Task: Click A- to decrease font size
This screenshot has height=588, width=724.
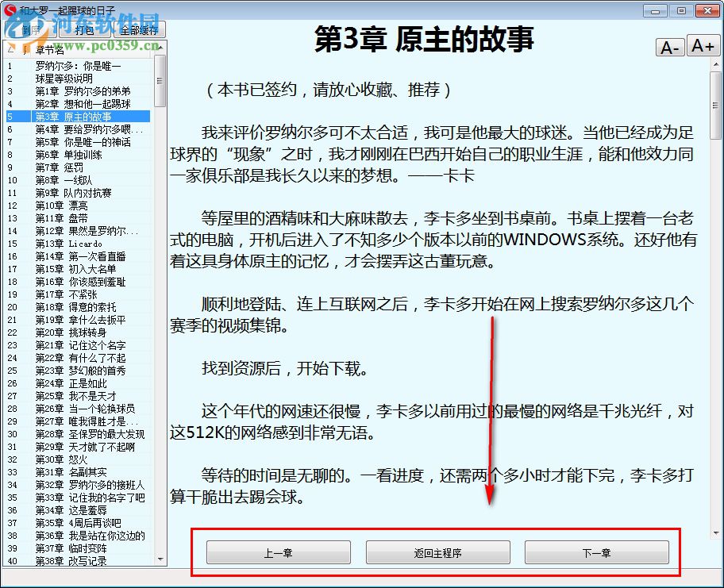Action: [669, 46]
